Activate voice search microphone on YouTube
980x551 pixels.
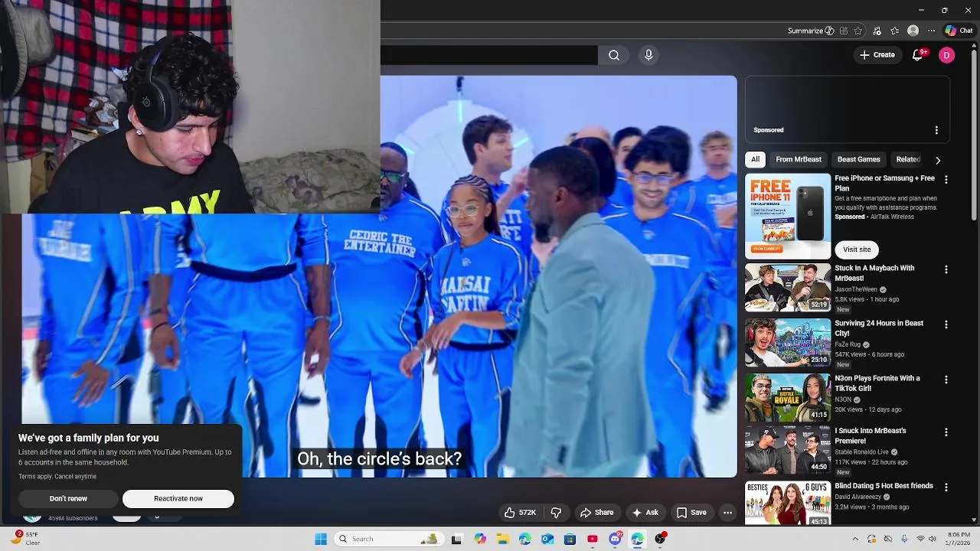tap(648, 55)
